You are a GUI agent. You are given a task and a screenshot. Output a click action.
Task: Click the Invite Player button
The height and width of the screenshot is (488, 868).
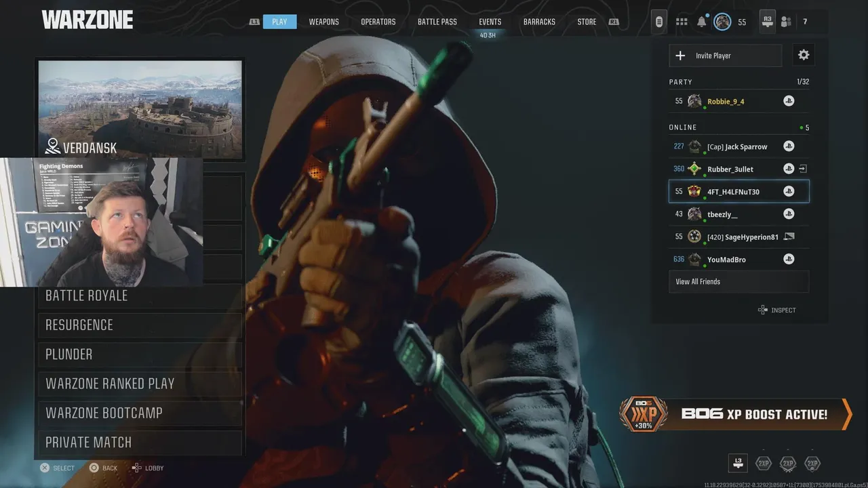coord(726,56)
